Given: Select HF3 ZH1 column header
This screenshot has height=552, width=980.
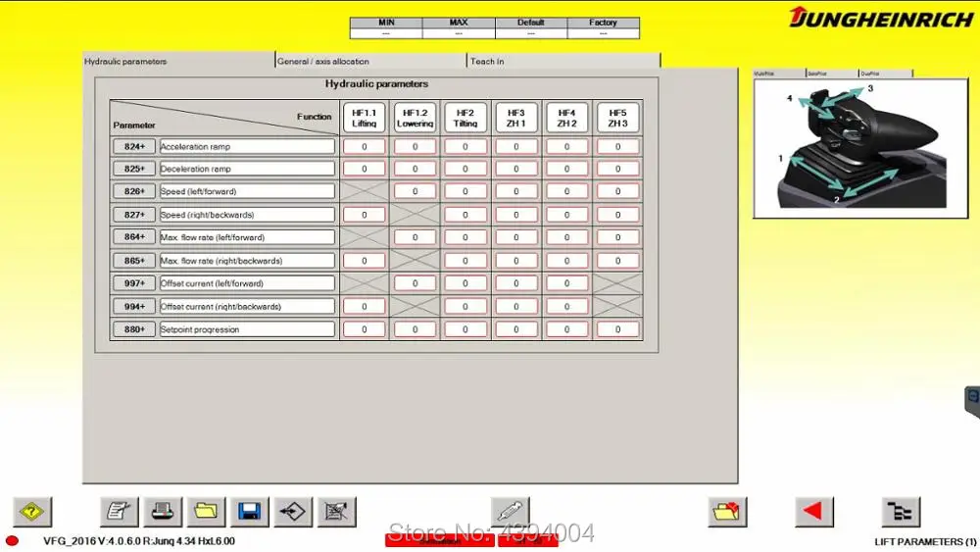Looking at the screenshot, I should click(516, 118).
